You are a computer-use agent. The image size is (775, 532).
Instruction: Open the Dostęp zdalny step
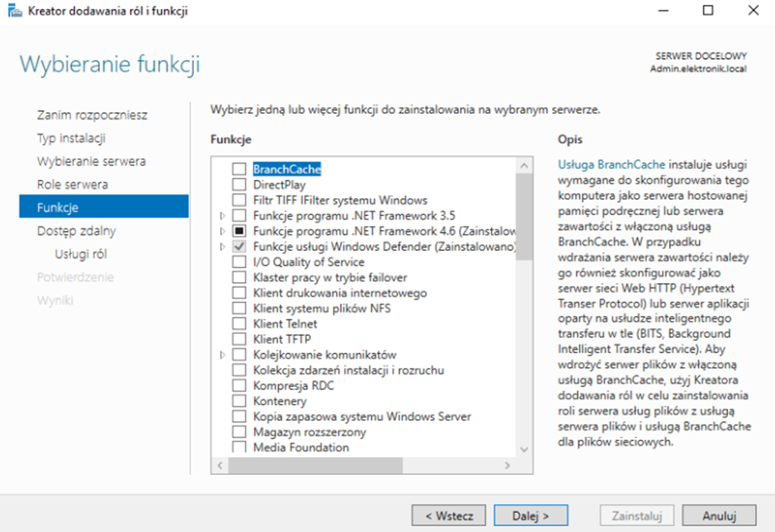(77, 231)
